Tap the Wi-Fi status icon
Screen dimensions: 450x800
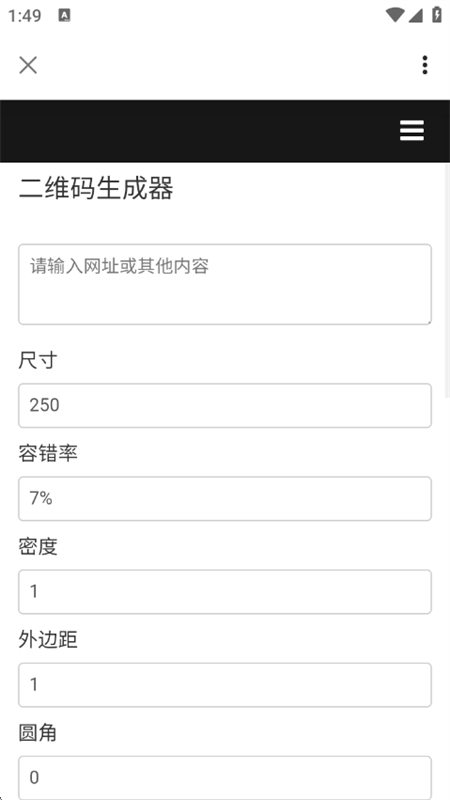click(395, 15)
